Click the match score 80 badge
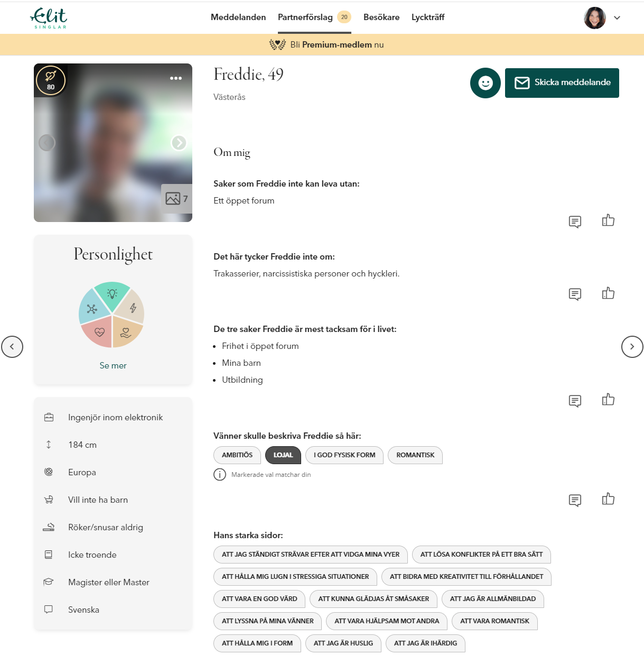The width and height of the screenshot is (644, 655). pyautogui.click(x=51, y=80)
